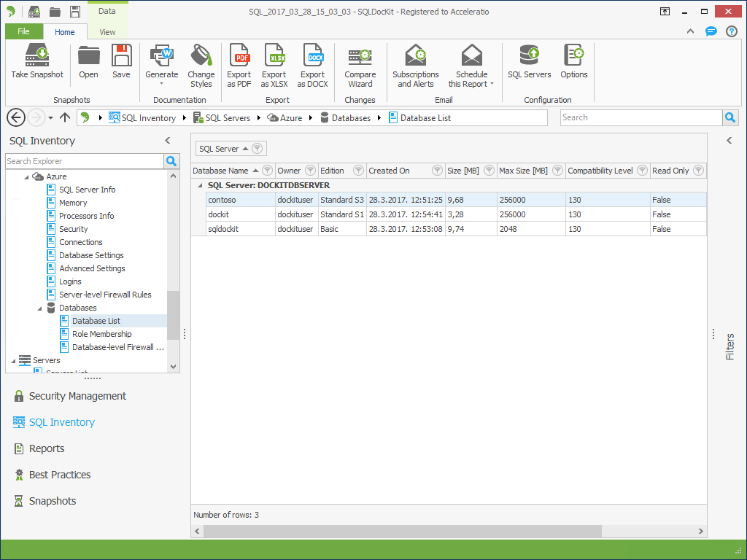This screenshot has height=560, width=747.
Task: Open the help question mark icon
Action: click(731, 31)
